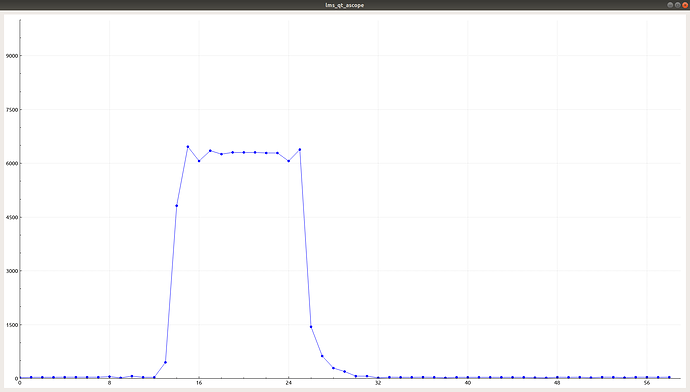Click the lms_qt_ascope window title

[x=345, y=5]
